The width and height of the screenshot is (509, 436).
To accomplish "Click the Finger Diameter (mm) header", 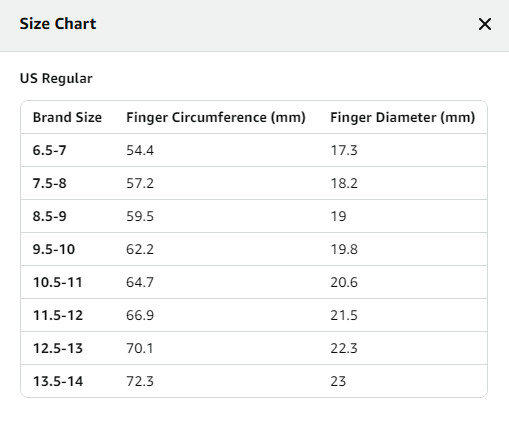I will [403, 117].
